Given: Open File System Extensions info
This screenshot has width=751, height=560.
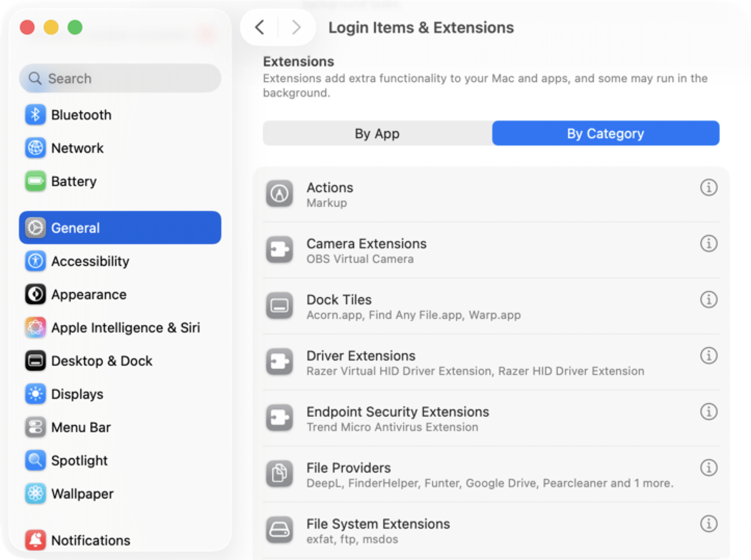Looking at the screenshot, I should [708, 524].
